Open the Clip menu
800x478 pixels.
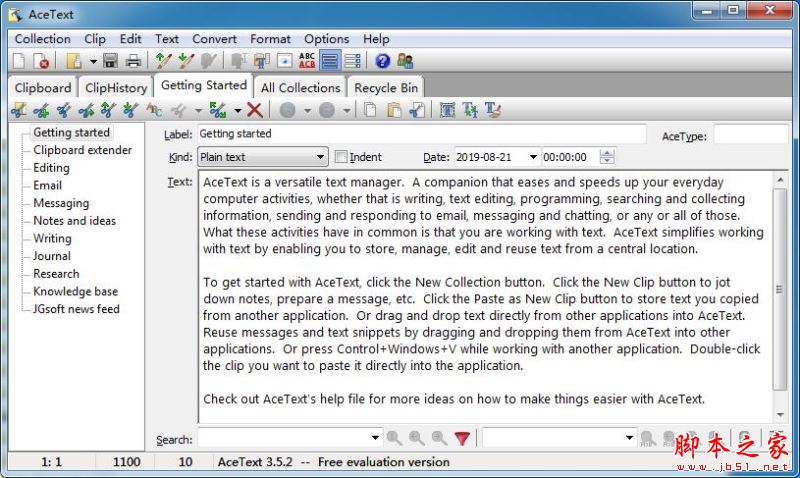point(95,39)
